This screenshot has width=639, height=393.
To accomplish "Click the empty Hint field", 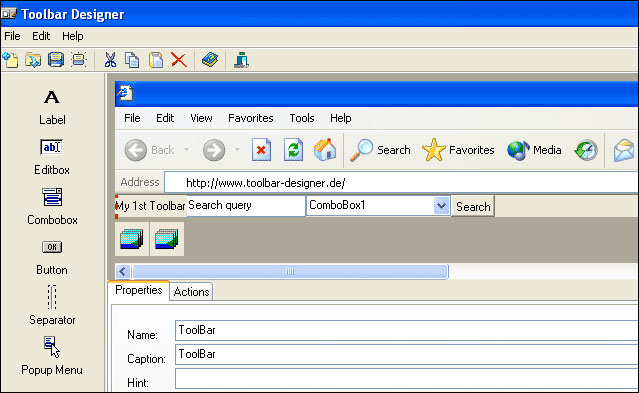I will (x=407, y=379).
